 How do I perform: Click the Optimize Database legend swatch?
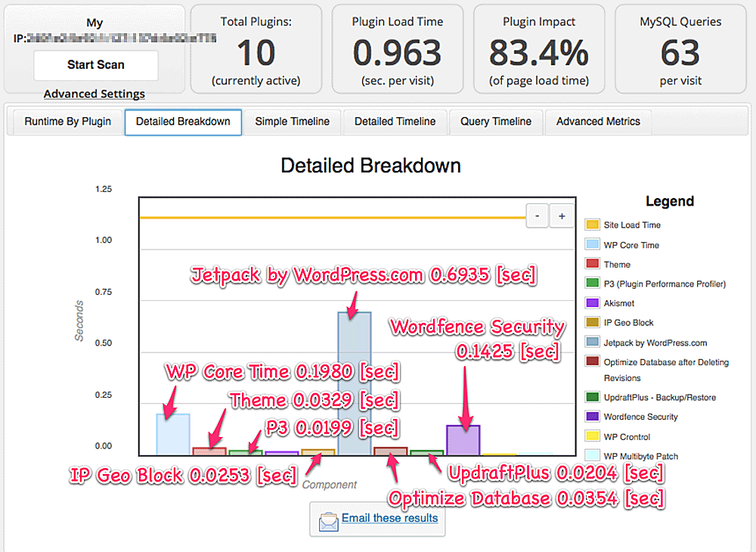[x=592, y=361]
